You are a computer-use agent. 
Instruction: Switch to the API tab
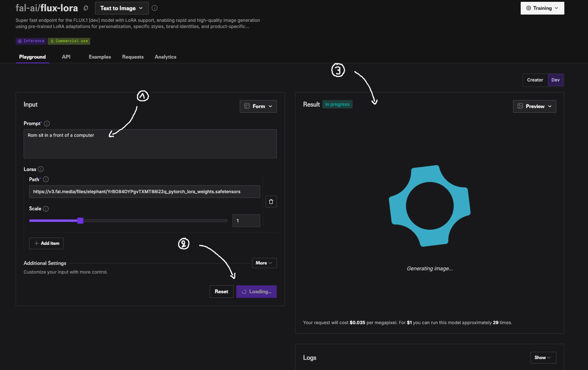[x=66, y=57]
